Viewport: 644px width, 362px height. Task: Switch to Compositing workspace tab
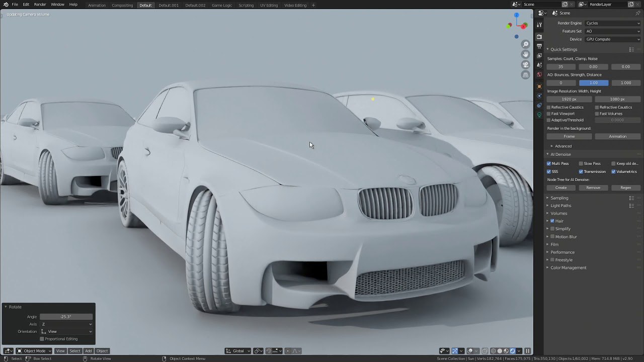pyautogui.click(x=122, y=5)
